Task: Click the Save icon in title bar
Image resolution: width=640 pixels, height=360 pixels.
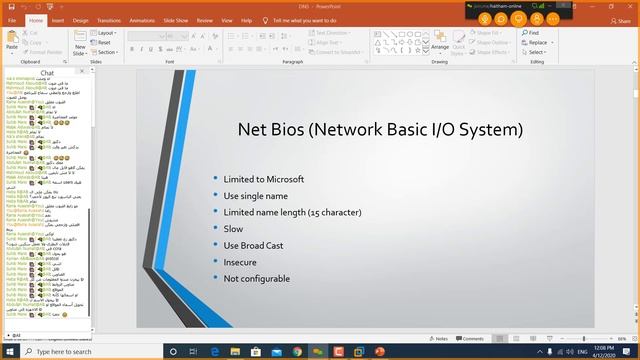Action: pyautogui.click(x=11, y=7)
